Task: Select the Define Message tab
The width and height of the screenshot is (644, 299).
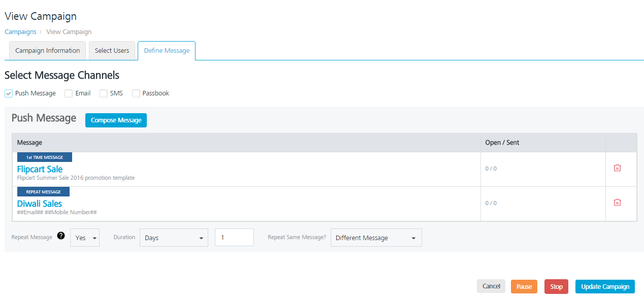Action: 167,51
